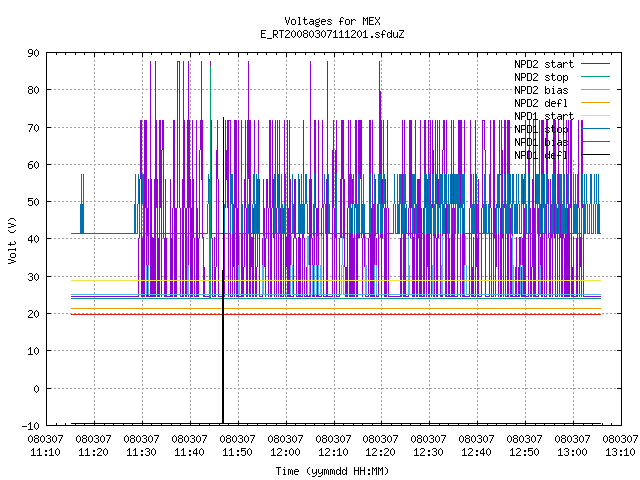Click the -10 value on y-axis

[x=31, y=426]
